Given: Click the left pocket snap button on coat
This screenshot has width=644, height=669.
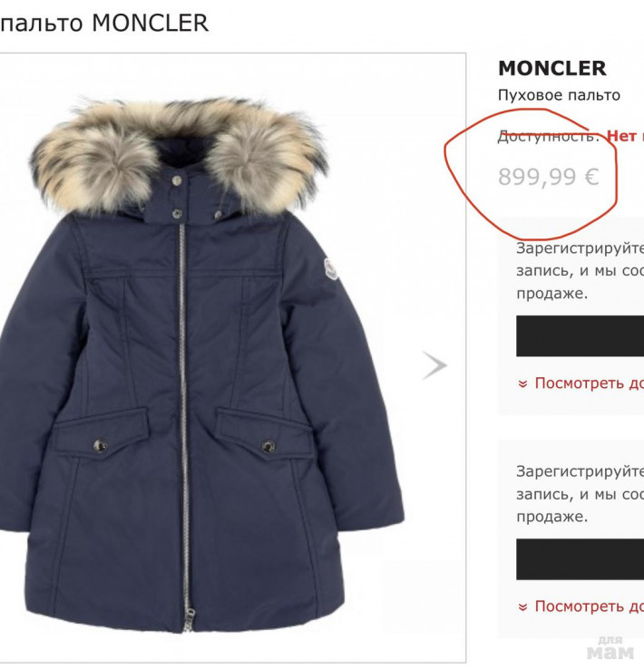Looking at the screenshot, I should coord(101,446).
